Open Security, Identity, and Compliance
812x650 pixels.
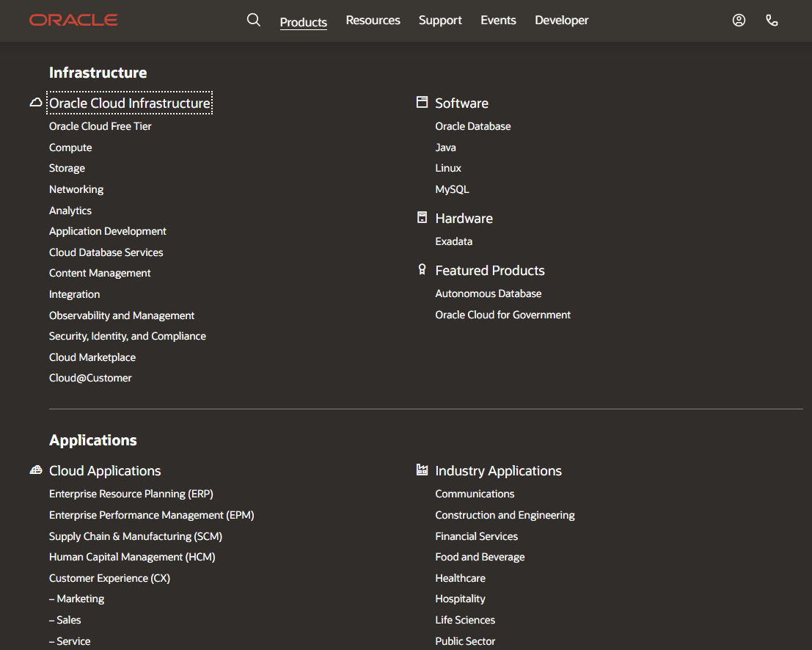(128, 336)
